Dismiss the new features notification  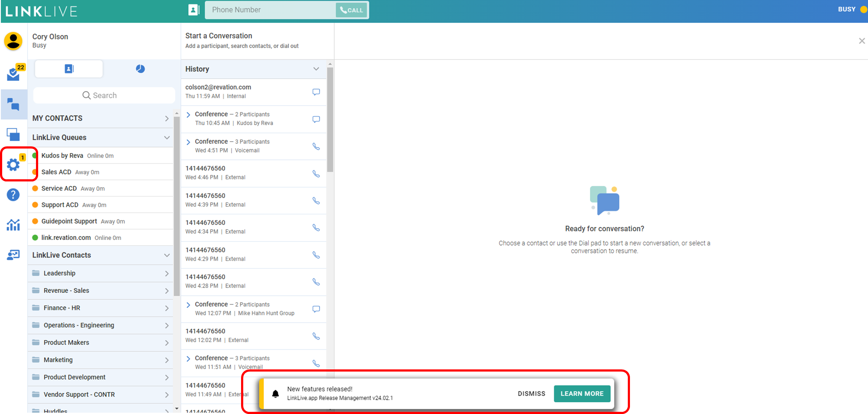[x=531, y=394]
